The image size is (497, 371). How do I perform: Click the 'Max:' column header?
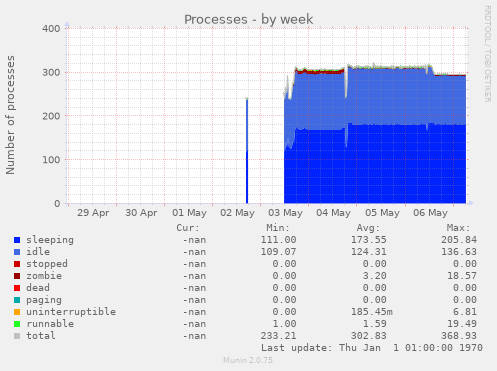[458, 228]
